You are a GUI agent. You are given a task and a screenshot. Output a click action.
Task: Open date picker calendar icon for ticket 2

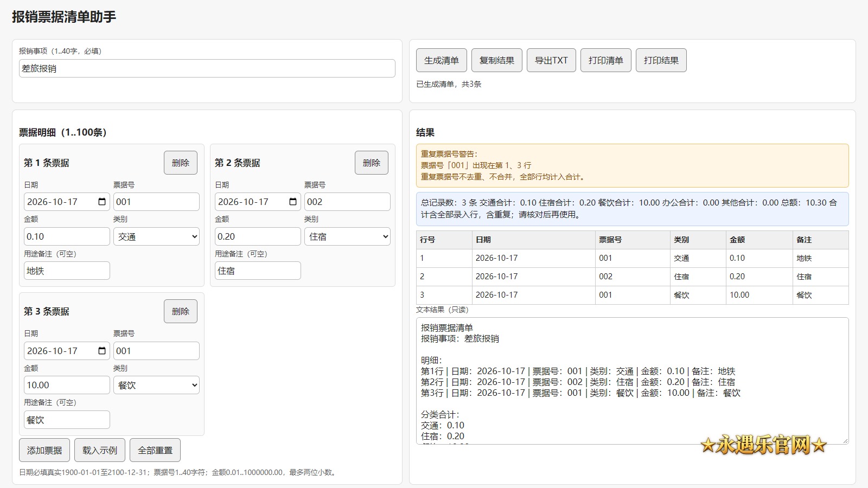(293, 202)
